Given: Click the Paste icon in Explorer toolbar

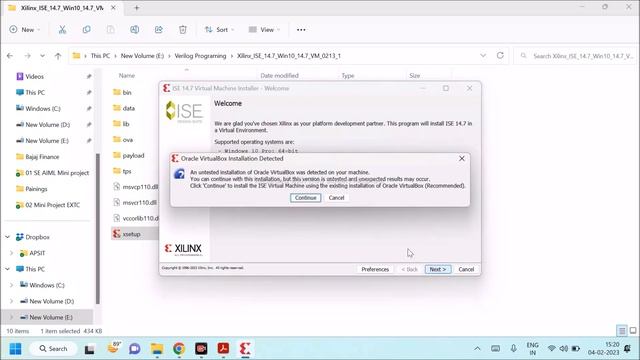Looking at the screenshot, I should click(110, 29).
